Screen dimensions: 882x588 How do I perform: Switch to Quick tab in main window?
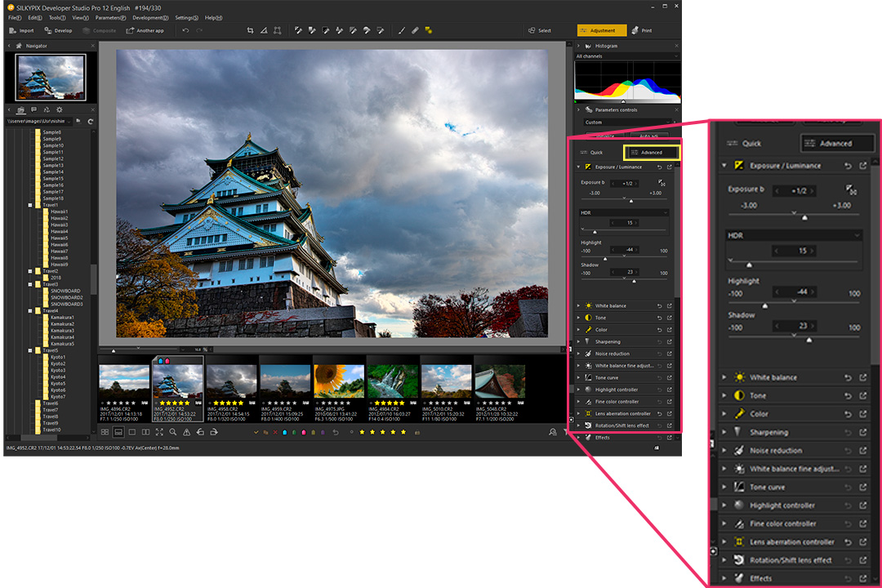coord(592,153)
